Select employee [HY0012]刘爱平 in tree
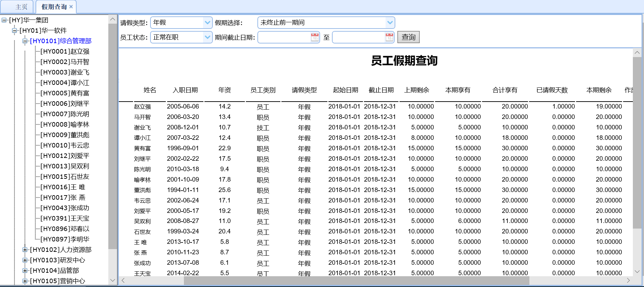The image size is (644, 287). pos(65,156)
